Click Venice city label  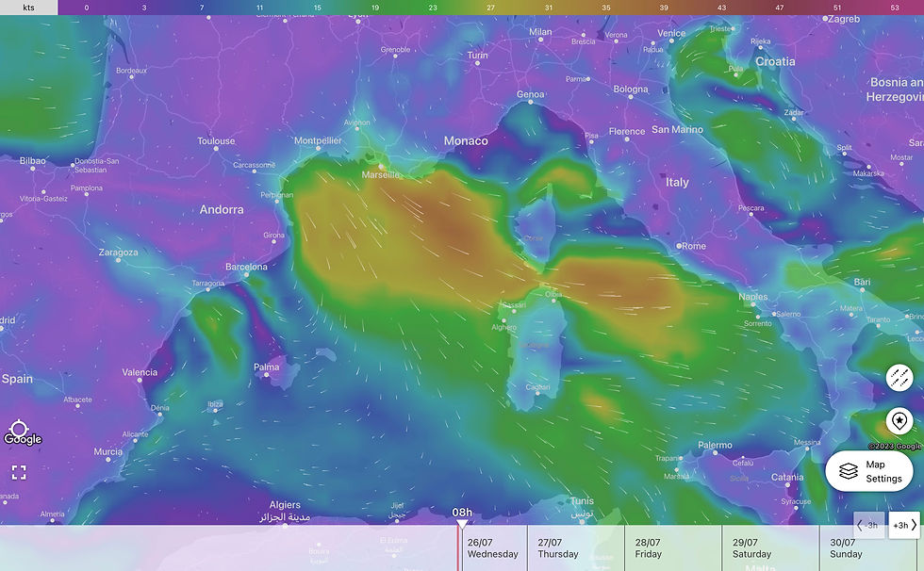point(671,33)
